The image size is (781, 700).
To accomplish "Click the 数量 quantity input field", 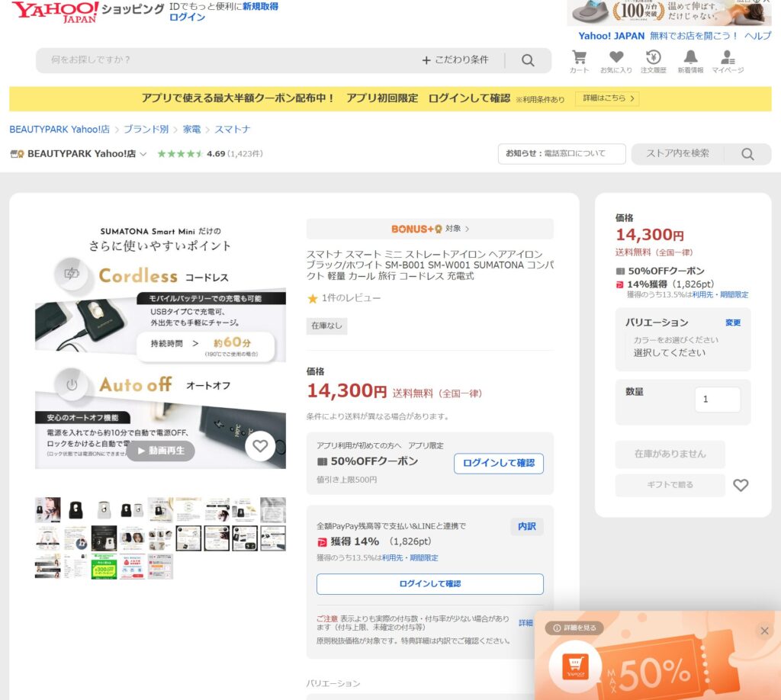I will click(x=717, y=400).
